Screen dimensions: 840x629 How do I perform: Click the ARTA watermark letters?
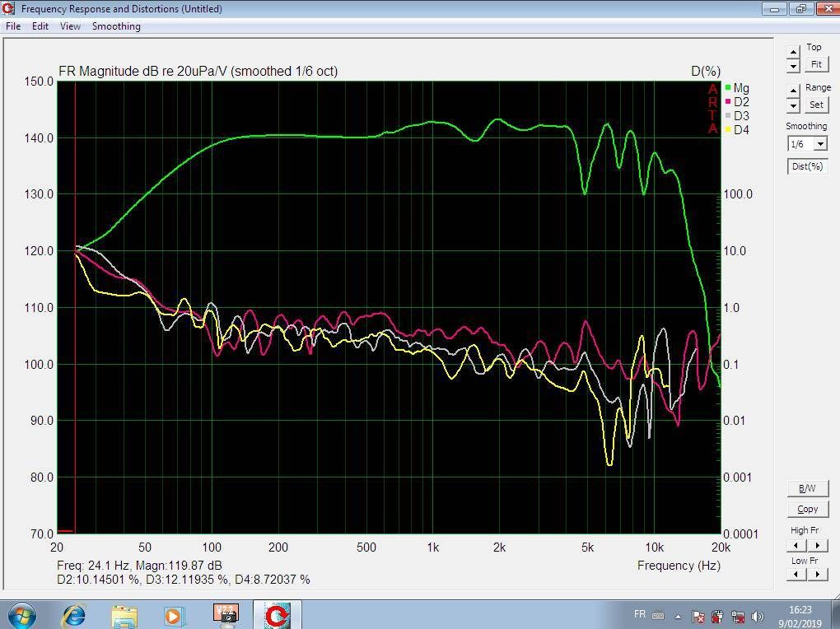pyautogui.click(x=712, y=109)
